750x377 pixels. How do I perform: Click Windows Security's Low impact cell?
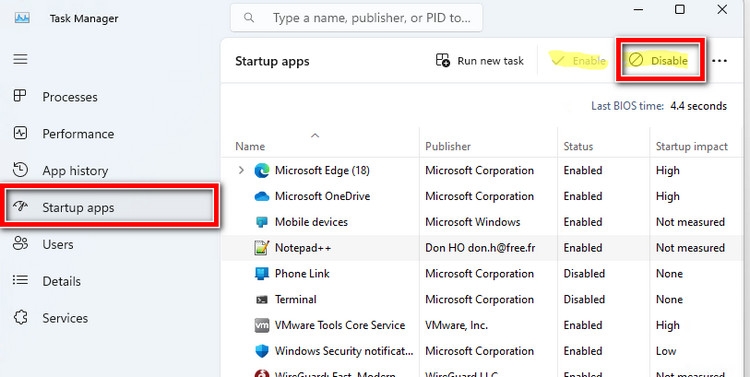[x=665, y=351]
